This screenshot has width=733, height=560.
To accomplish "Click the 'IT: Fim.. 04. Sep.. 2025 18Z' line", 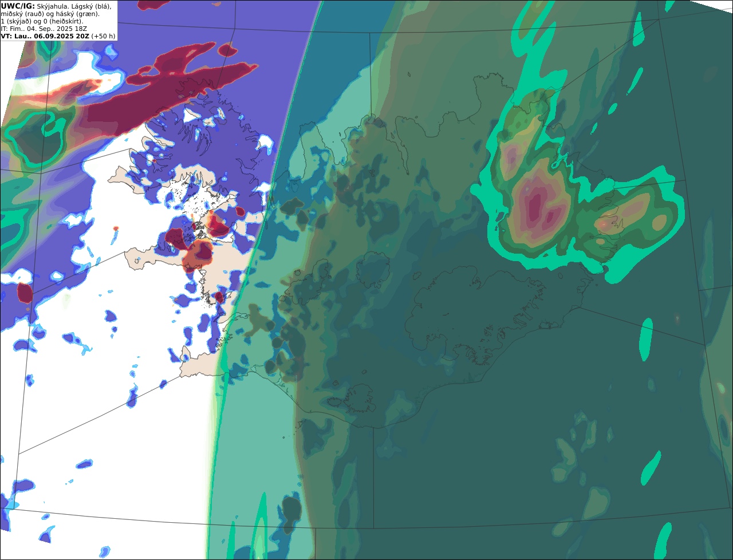I will point(44,29).
